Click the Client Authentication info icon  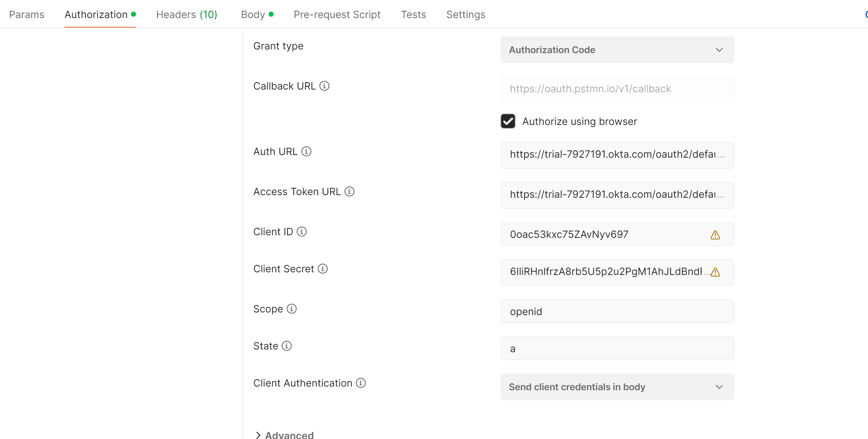pos(360,383)
